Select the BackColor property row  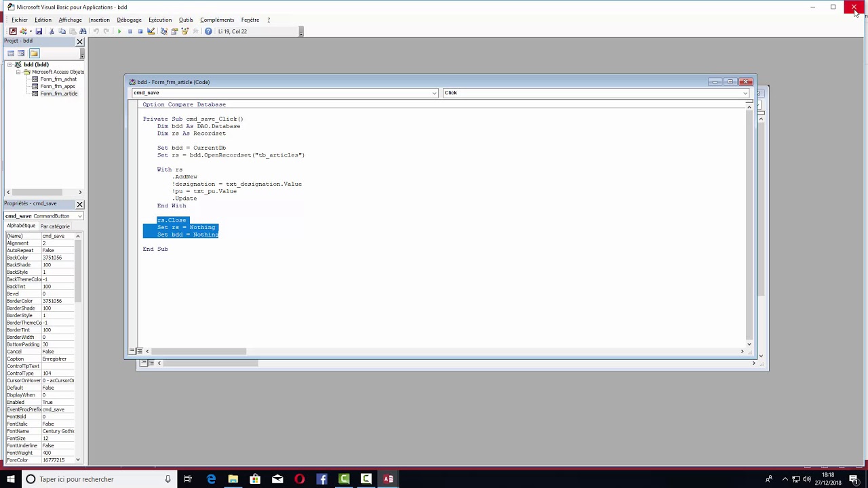click(x=39, y=258)
